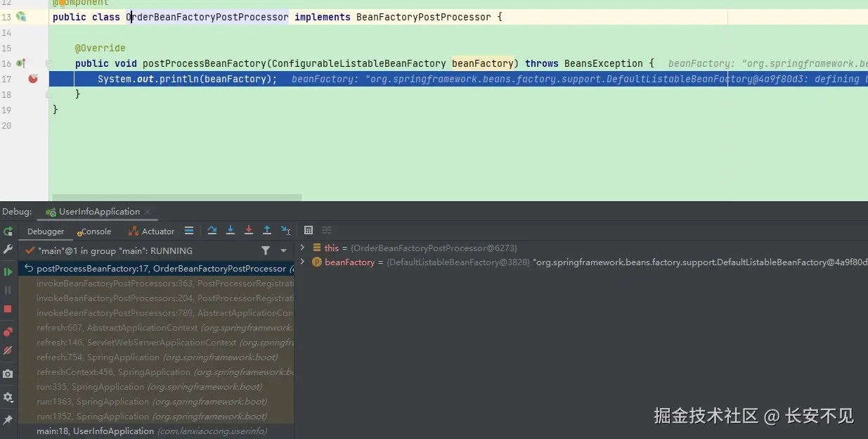Viewport: 868px width, 439px height.
Task: Close the UserInfoApplication debug tab
Action: point(148,212)
